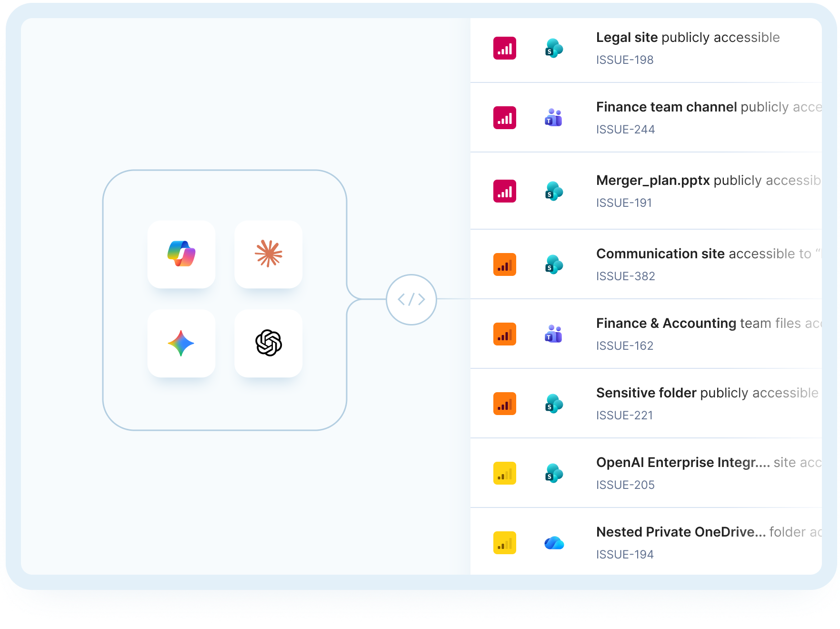Click the Teams icon beside Finance team channel
The width and height of the screenshot is (840, 629).
point(554,118)
